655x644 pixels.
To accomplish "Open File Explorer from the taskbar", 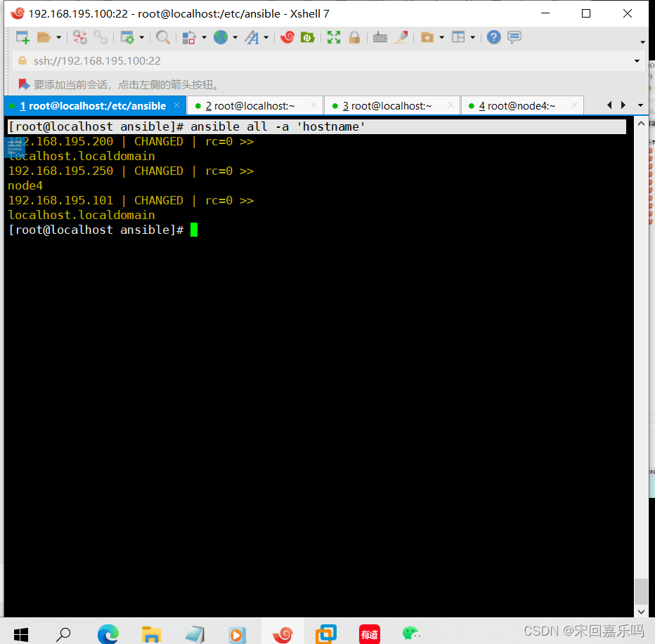I will click(151, 635).
